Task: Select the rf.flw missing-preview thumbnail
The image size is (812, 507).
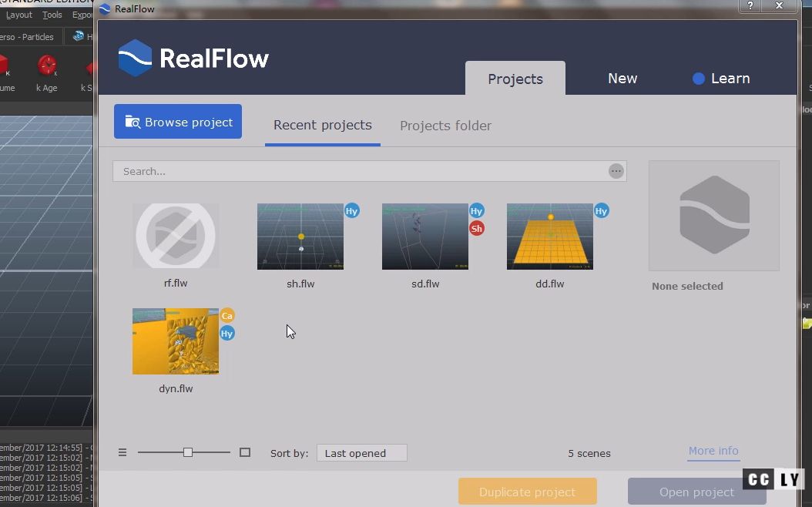Action: (x=176, y=236)
